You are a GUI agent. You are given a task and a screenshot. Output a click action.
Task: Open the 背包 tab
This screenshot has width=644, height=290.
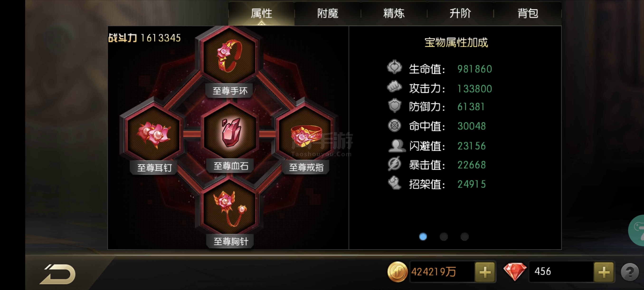[x=527, y=13]
